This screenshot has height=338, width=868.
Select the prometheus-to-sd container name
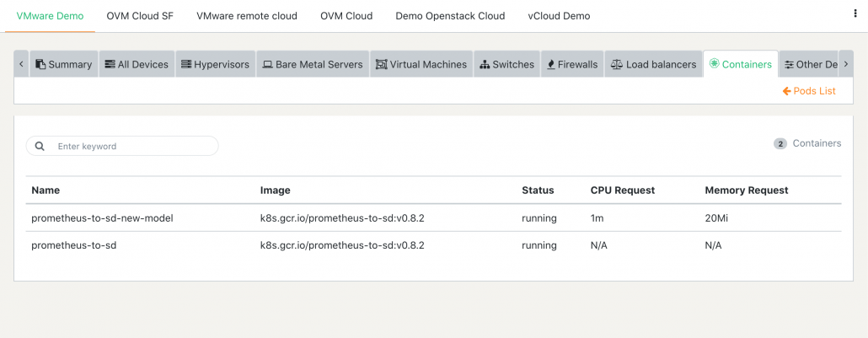(74, 245)
